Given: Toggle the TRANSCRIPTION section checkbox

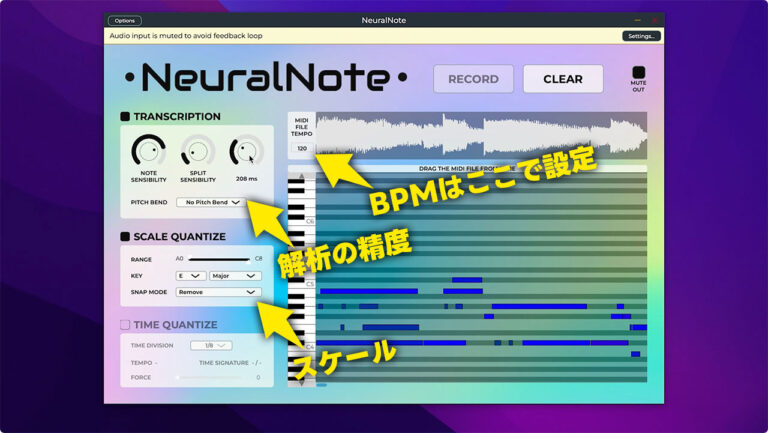Looking at the screenshot, I should (x=125, y=117).
